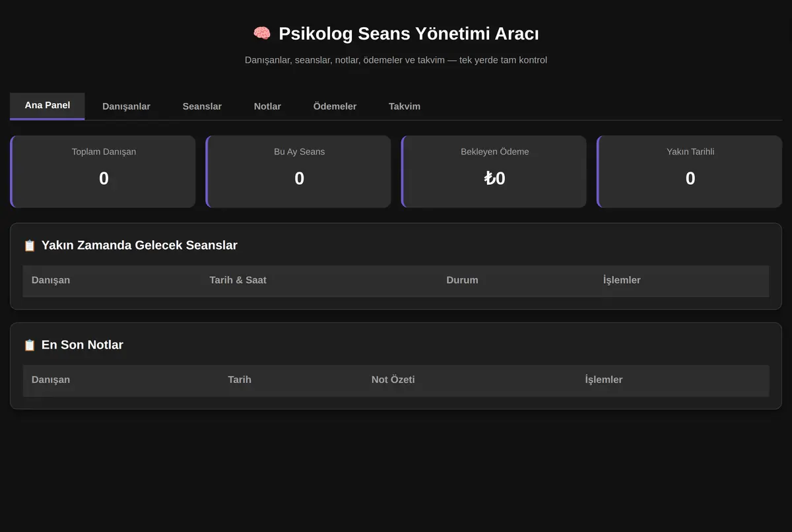
Task: Click clipboard icon beside En Son Notlar
Action: click(x=30, y=345)
